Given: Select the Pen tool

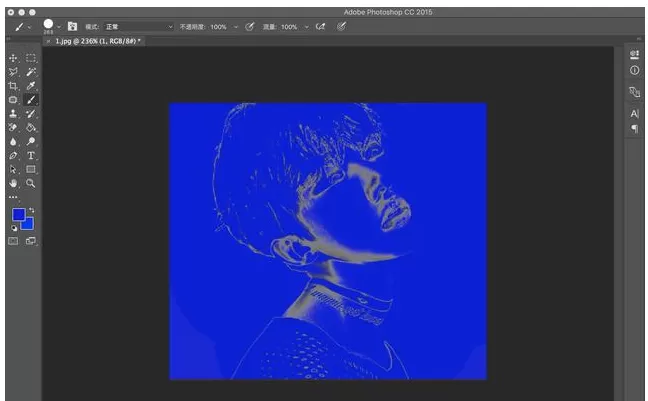Looking at the screenshot, I should click(x=13, y=156).
